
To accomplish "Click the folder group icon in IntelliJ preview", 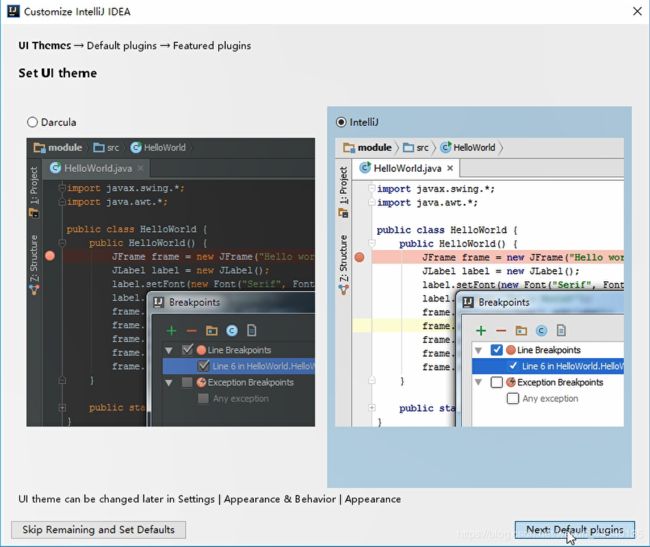I will [521, 331].
